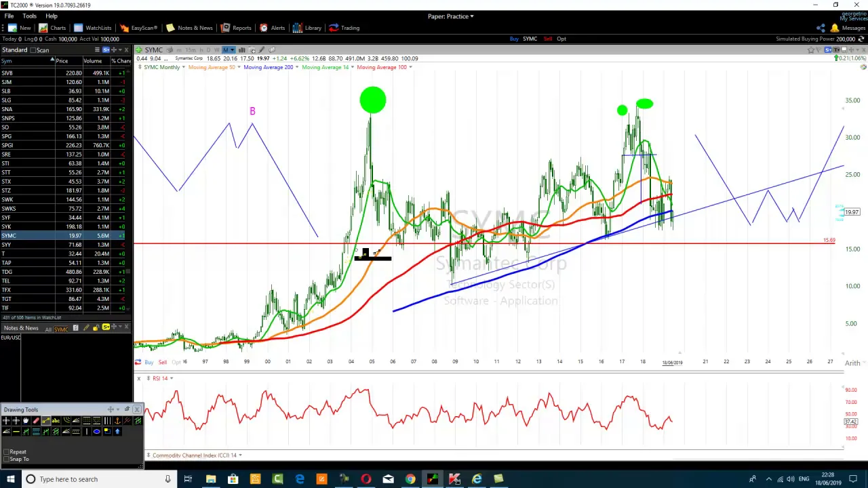The width and height of the screenshot is (868, 488).
Task: Click the Opt button in order bar
Action: [x=561, y=39]
